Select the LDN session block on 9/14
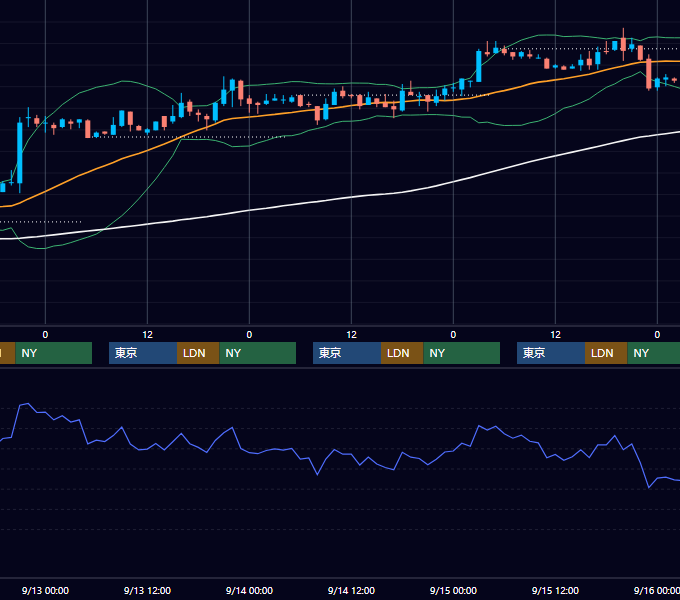 pos(402,353)
